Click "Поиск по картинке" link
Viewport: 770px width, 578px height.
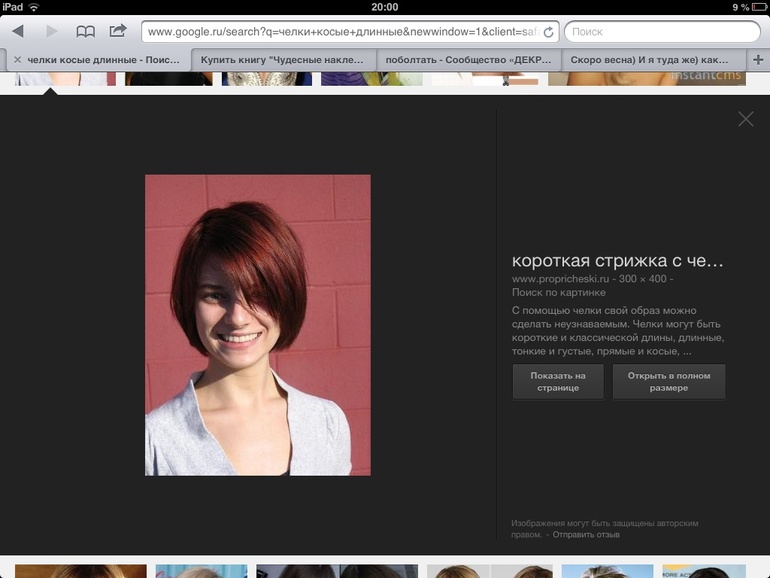[x=558, y=293]
